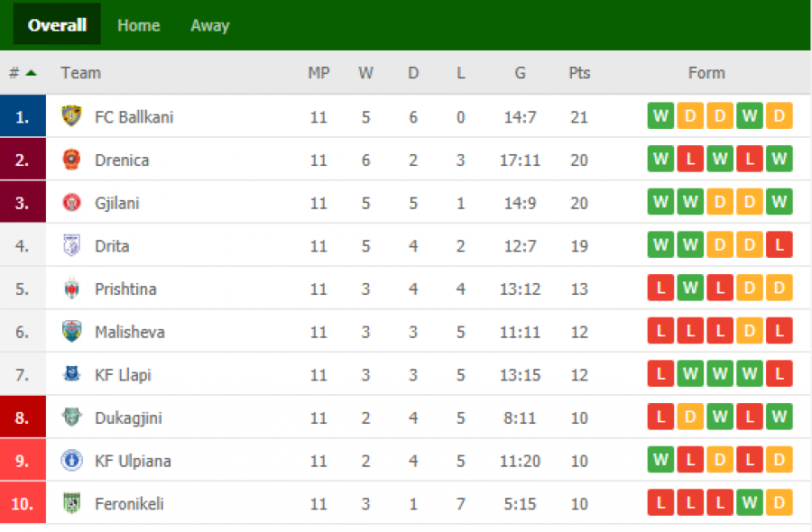The height and width of the screenshot is (532, 812).
Task: Click the KF Ulpiana round logo
Action: (71, 460)
